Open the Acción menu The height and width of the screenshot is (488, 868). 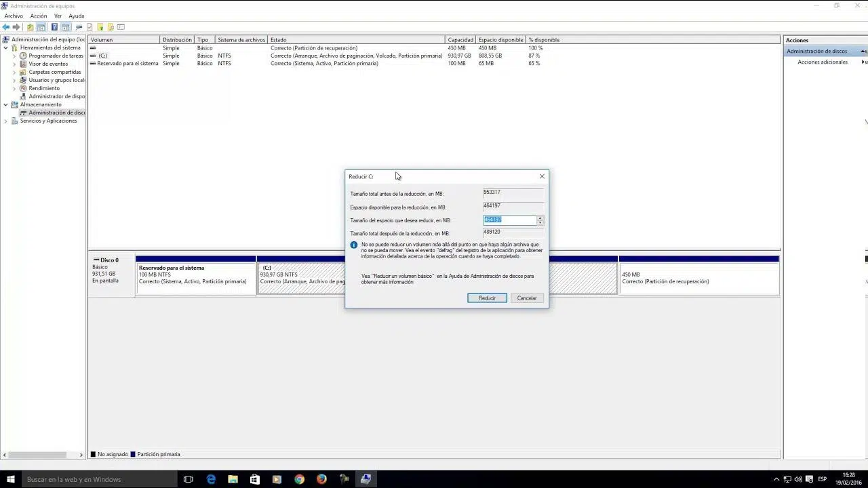pos(39,16)
